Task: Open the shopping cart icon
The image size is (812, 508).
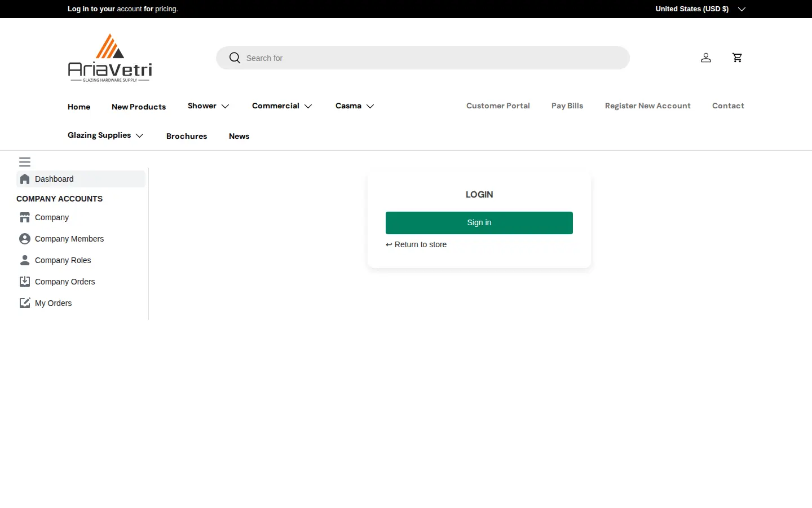Action: pyautogui.click(x=737, y=58)
